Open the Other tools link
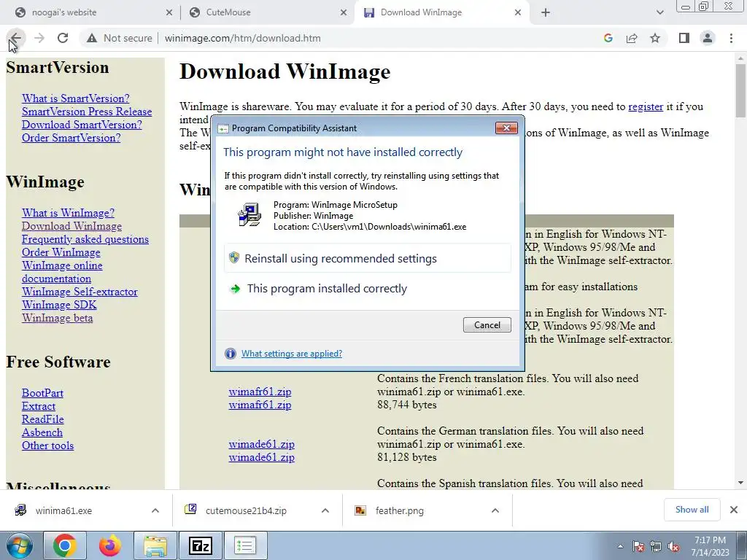Image resolution: width=747 pixels, height=560 pixels. [x=47, y=446]
